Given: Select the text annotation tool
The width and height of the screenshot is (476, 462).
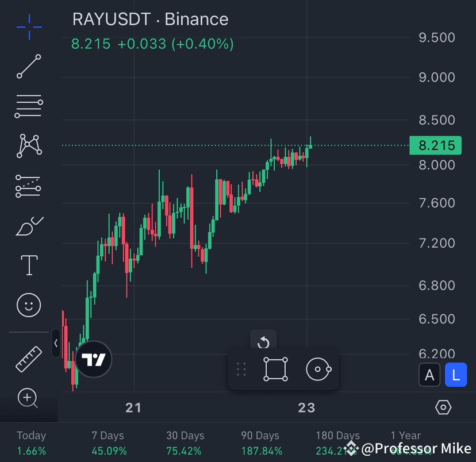Looking at the screenshot, I should click(x=28, y=265).
